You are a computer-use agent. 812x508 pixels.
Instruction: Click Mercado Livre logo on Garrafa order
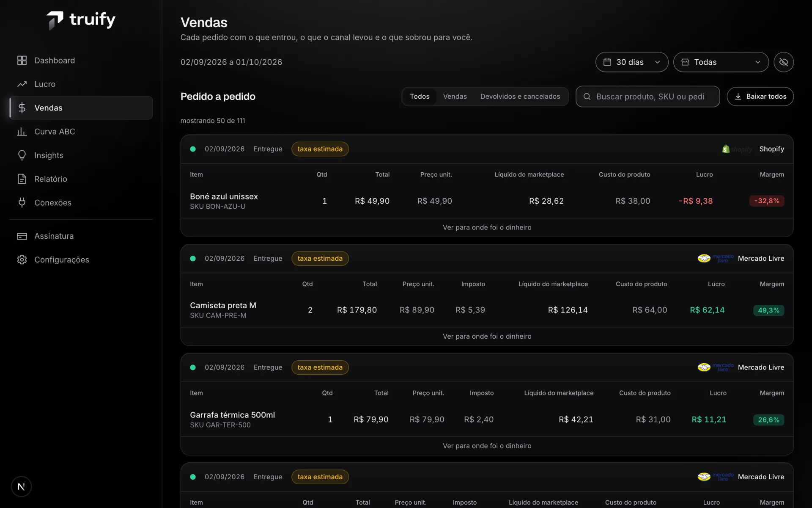coord(716,367)
